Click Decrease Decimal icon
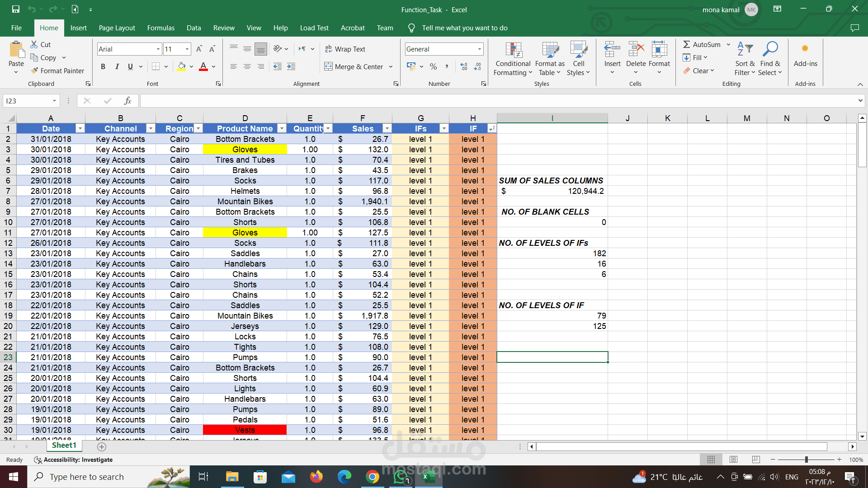This screenshot has height=488, width=868. (477, 66)
